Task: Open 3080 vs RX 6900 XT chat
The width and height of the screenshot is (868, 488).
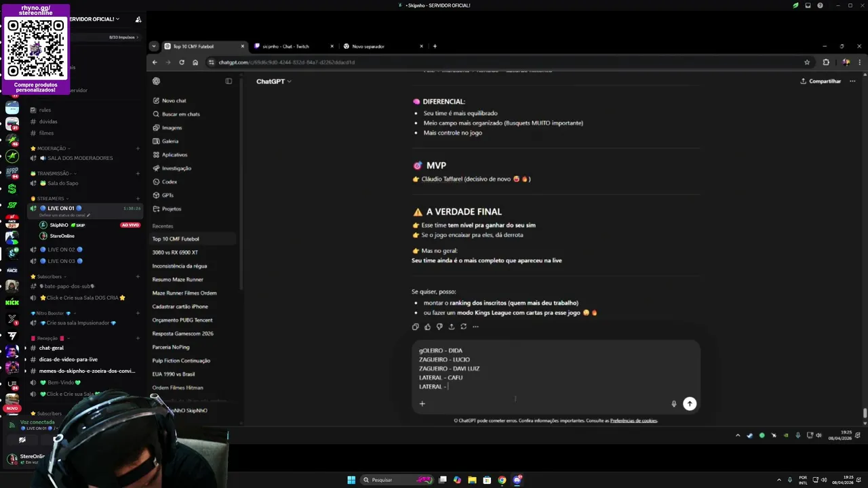Action: pos(175,252)
